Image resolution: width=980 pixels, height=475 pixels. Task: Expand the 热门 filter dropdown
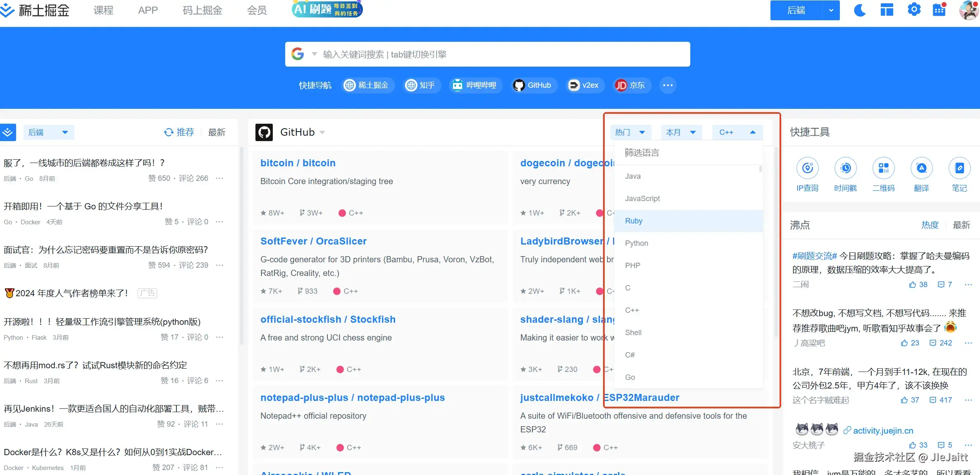click(630, 132)
